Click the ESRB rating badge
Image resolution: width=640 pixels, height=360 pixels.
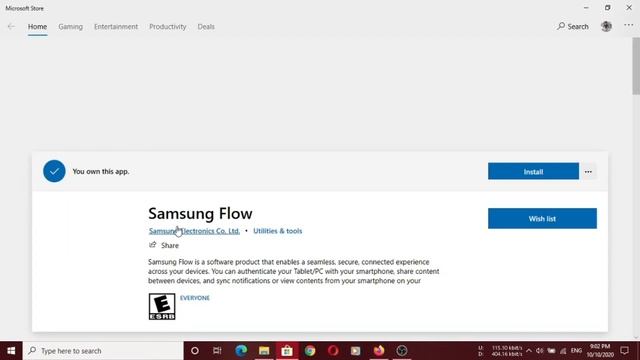click(162, 307)
